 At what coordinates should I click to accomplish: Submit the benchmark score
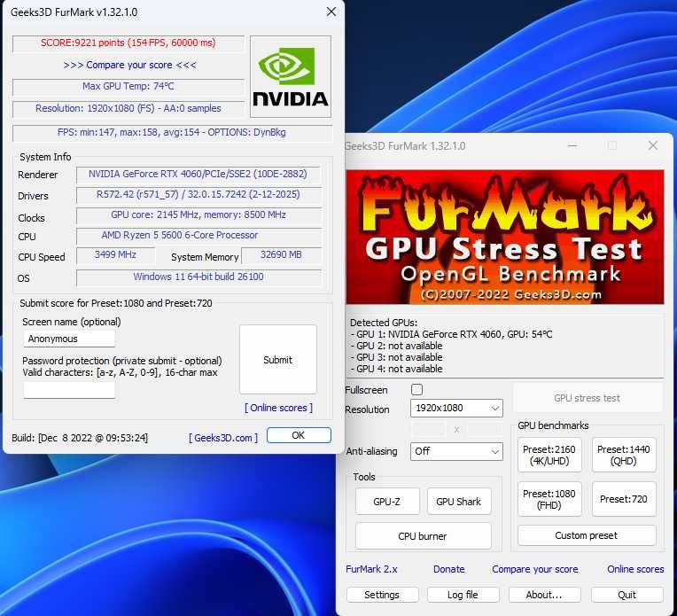[x=278, y=360]
